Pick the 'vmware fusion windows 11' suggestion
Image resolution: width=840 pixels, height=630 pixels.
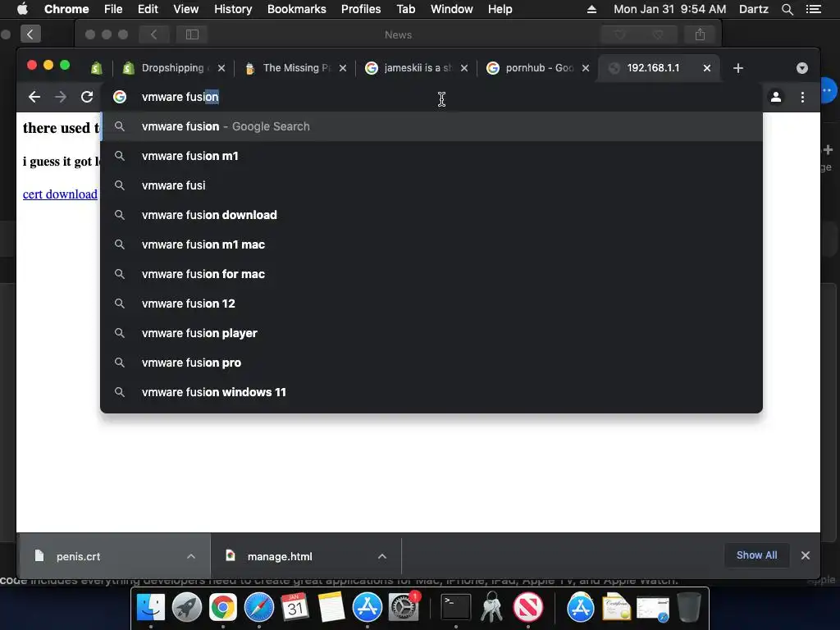(x=431, y=392)
